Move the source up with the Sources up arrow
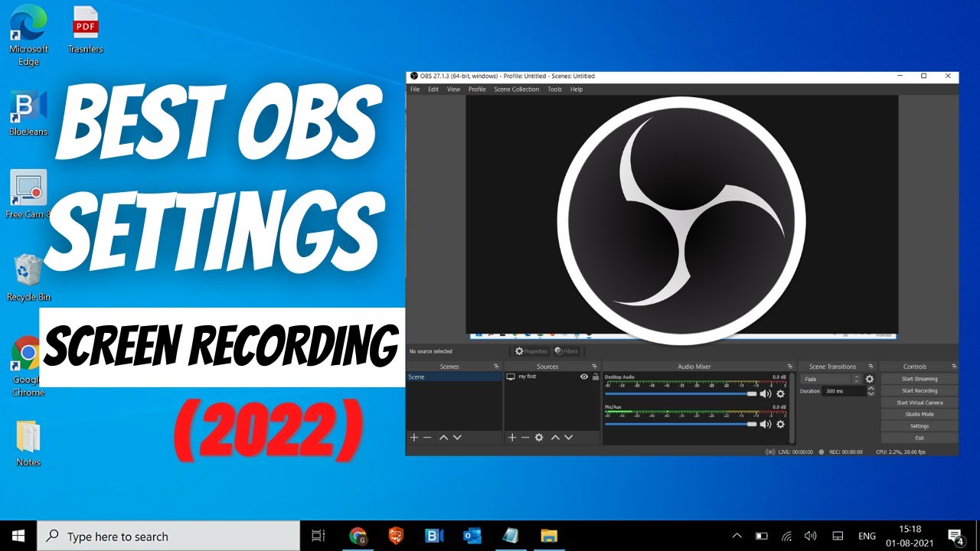Screen dimensions: 980x551 point(555,437)
